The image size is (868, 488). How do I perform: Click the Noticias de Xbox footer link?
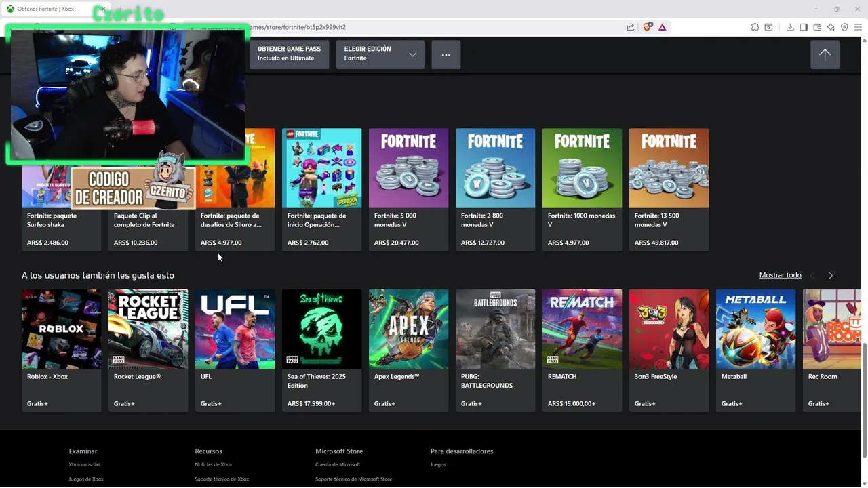coord(213,465)
